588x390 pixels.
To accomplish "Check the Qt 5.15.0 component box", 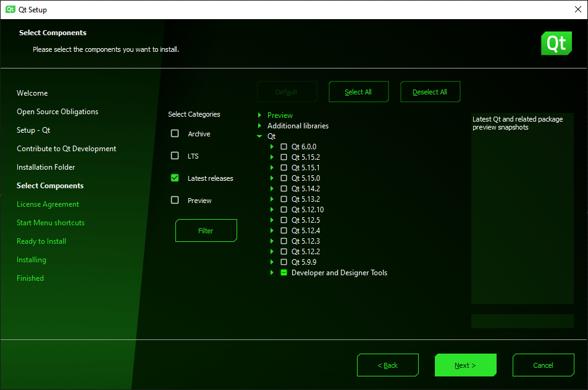I will (x=284, y=178).
